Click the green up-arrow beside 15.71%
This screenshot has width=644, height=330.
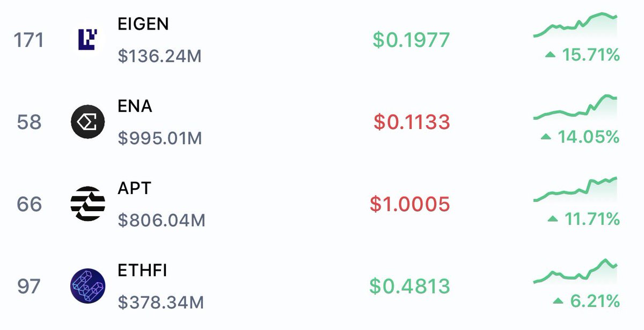click(550, 54)
